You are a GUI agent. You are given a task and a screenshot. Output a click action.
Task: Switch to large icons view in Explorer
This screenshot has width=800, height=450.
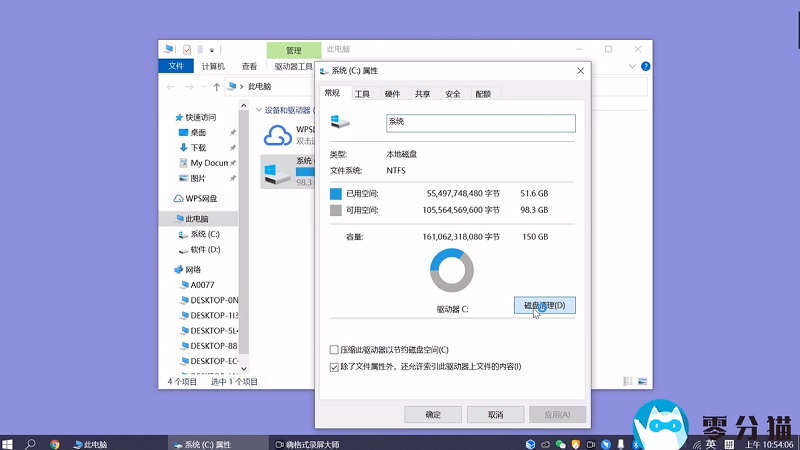[x=641, y=381]
